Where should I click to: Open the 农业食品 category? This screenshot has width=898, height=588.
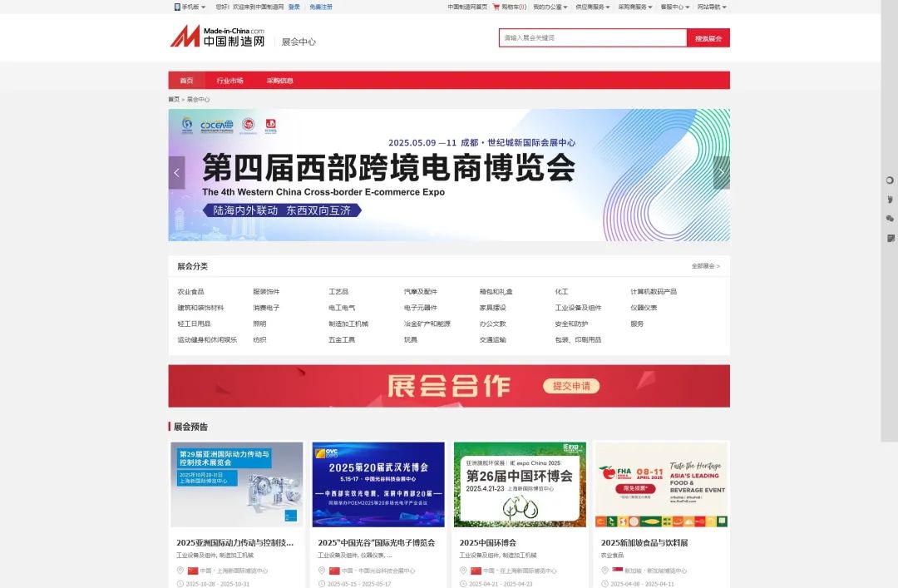click(190, 292)
